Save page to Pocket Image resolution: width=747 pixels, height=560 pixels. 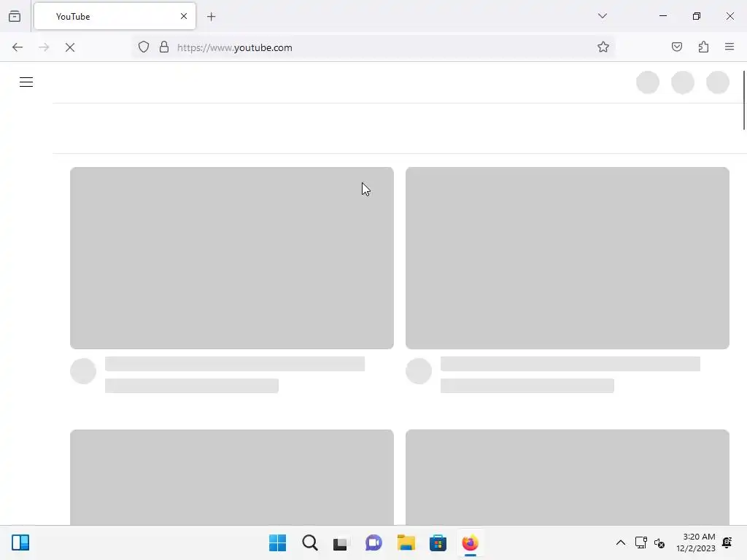[x=676, y=47]
